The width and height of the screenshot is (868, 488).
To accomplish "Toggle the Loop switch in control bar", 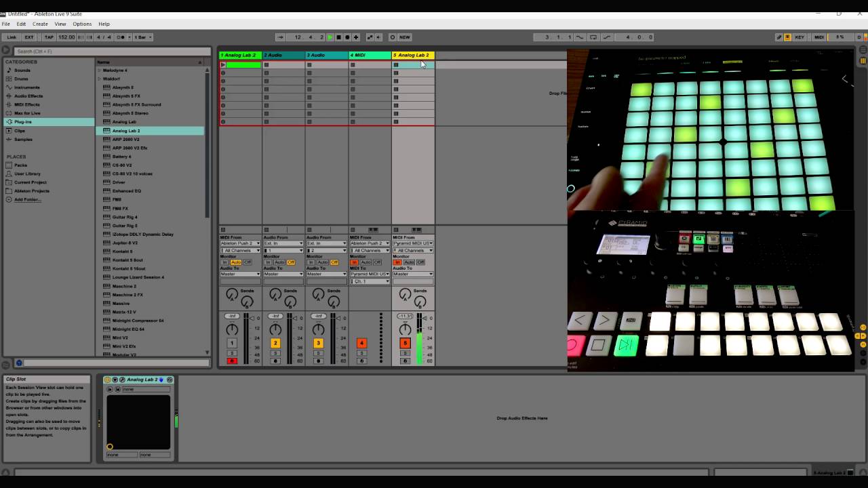I will coord(593,37).
